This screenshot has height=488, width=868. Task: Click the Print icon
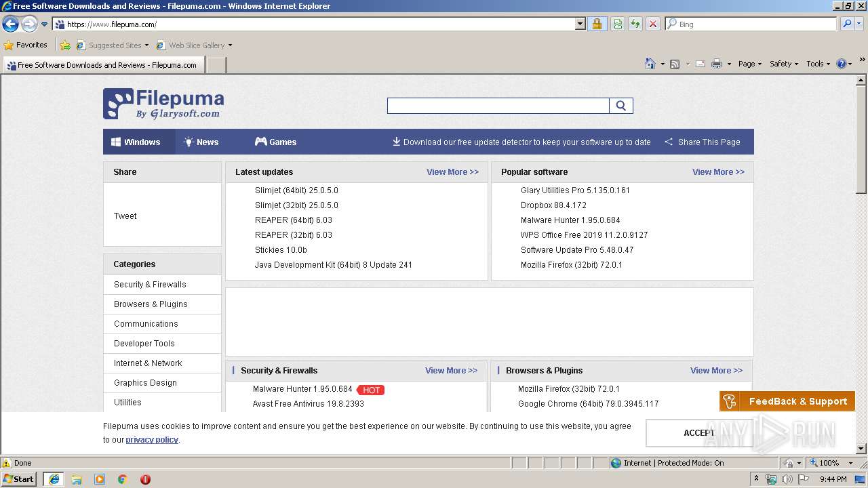[716, 64]
